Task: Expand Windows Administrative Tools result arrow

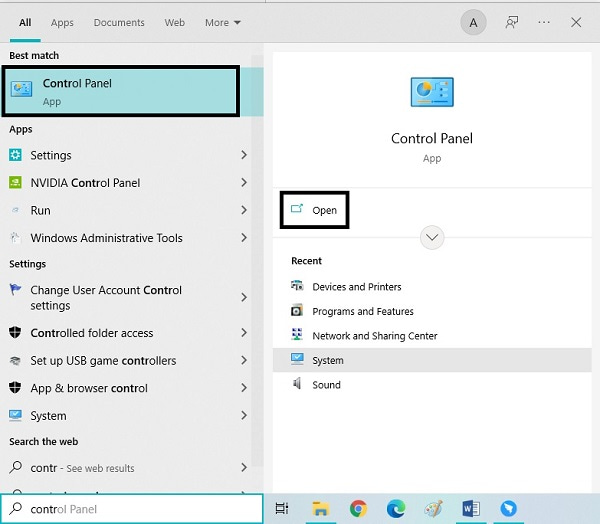Action: 244,238
